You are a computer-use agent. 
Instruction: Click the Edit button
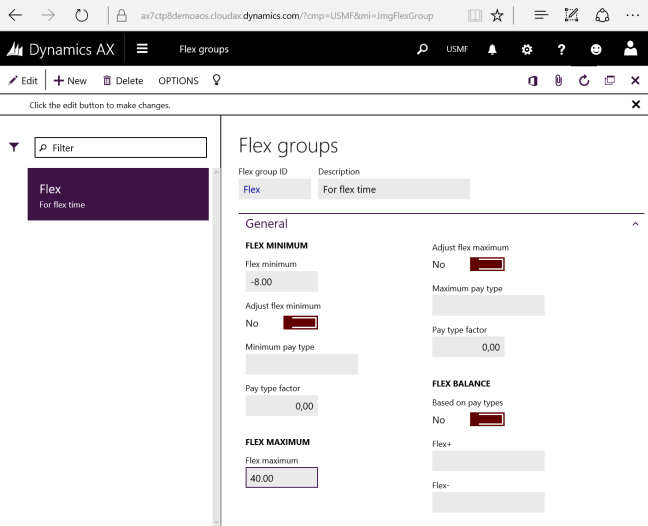23,80
